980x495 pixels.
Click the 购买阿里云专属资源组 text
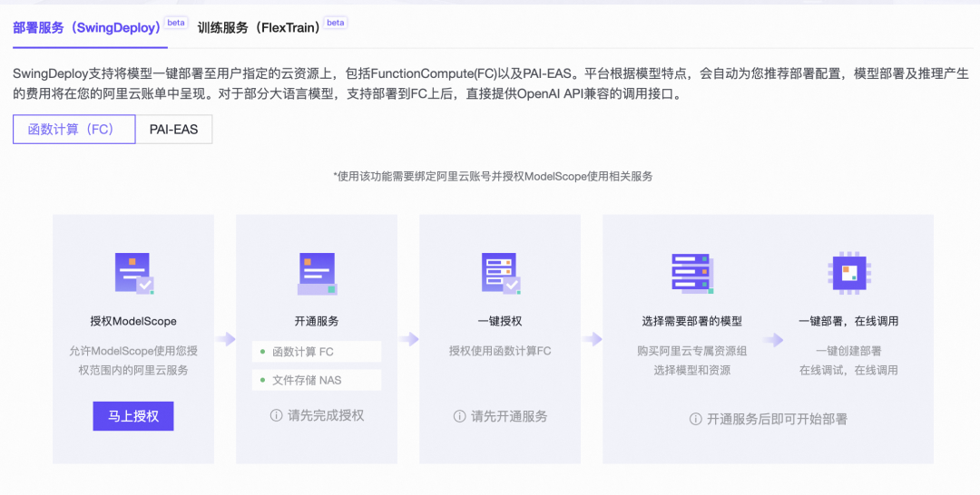coord(691,352)
